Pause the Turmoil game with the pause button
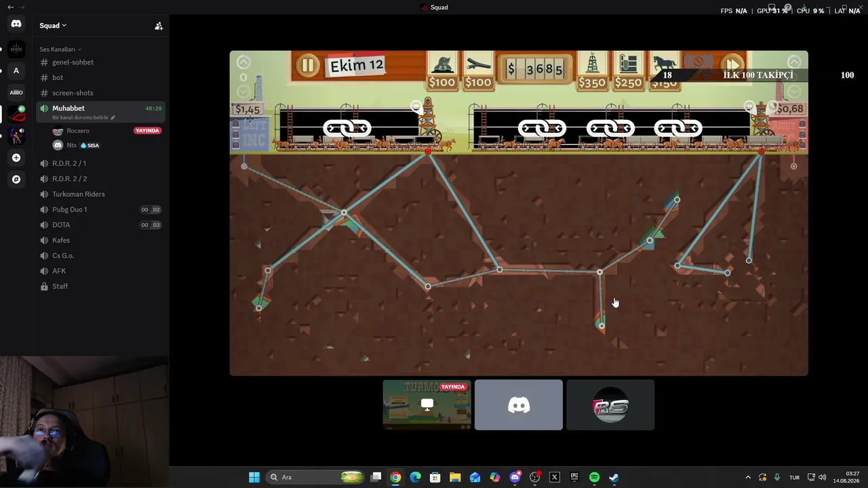The height and width of the screenshot is (488, 868). 307,65
